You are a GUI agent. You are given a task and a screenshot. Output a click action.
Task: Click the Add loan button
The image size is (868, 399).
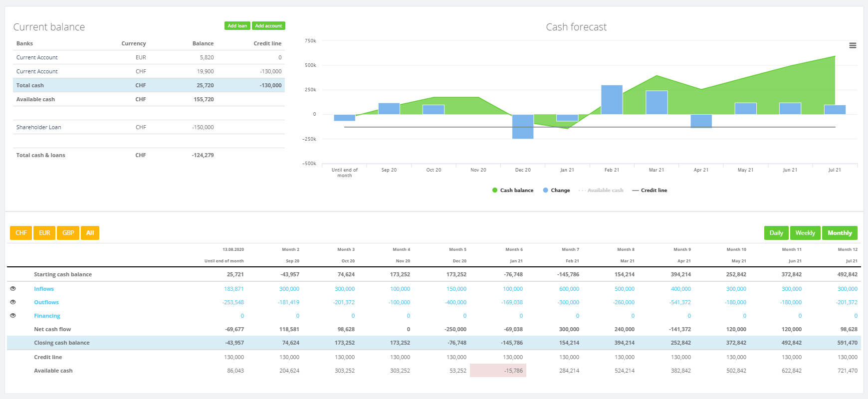point(237,26)
